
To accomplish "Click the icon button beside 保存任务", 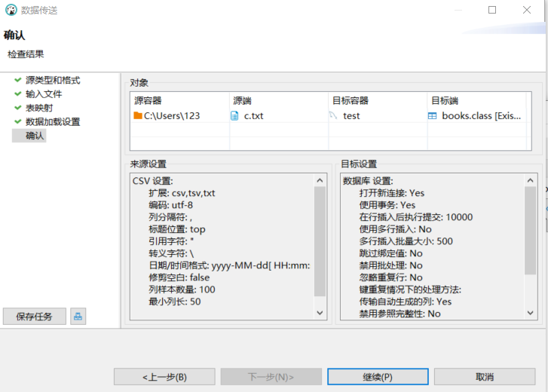I will 78,317.
